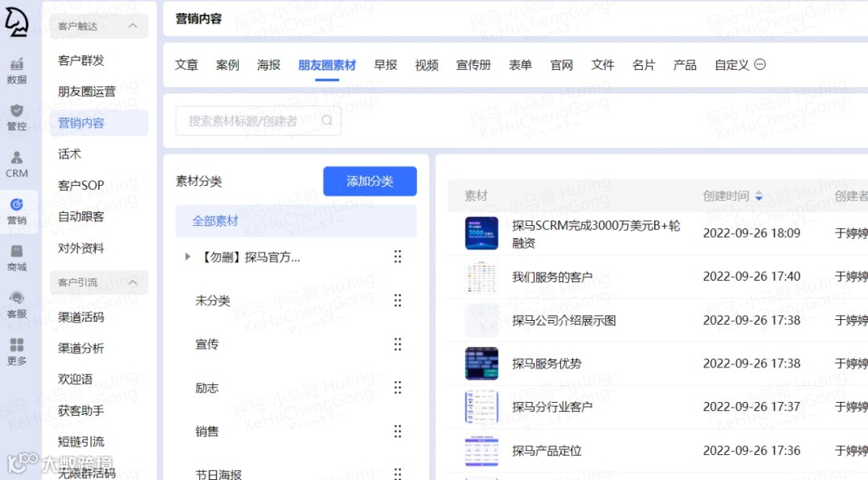
Task: Click the search magnifier icon
Action: [x=327, y=120]
